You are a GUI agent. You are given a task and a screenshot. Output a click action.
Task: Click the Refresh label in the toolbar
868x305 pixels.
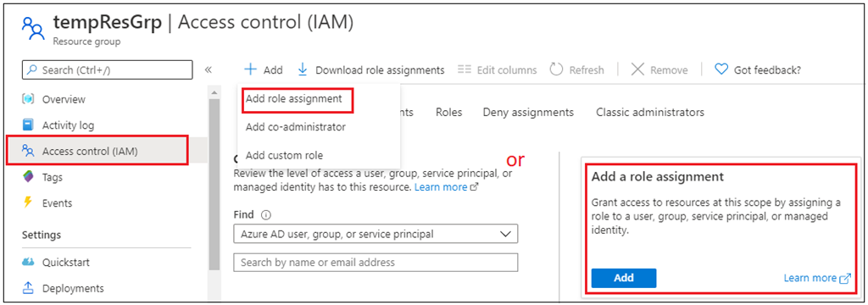(587, 69)
